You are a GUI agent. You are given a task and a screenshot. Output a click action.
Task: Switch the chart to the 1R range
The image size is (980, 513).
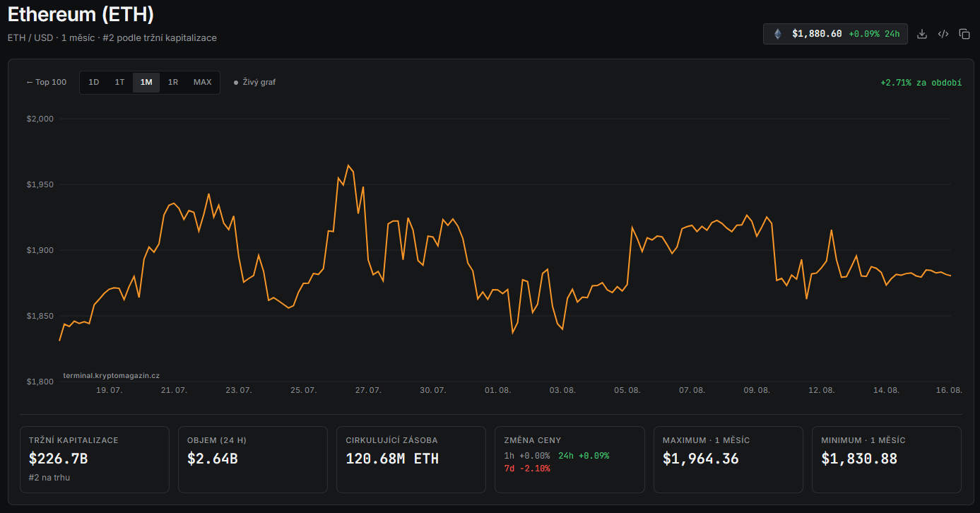(173, 82)
